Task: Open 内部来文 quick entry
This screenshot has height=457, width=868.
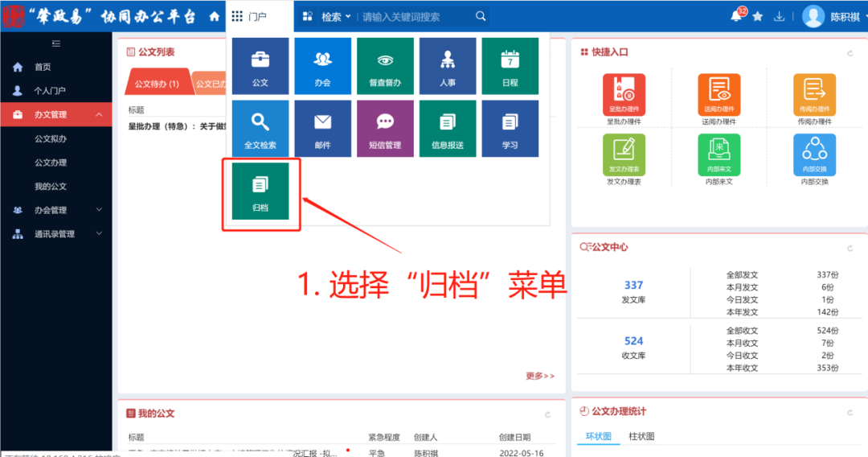Action: 719,159
